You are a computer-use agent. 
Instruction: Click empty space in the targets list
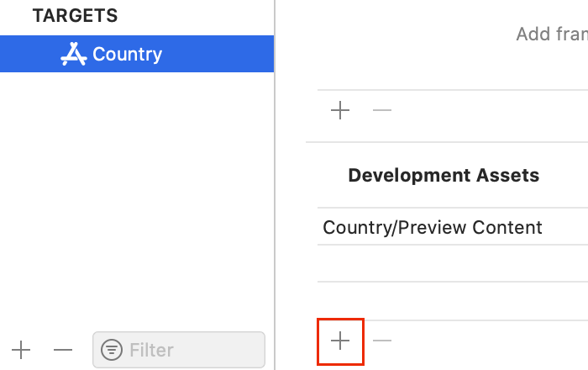137,195
